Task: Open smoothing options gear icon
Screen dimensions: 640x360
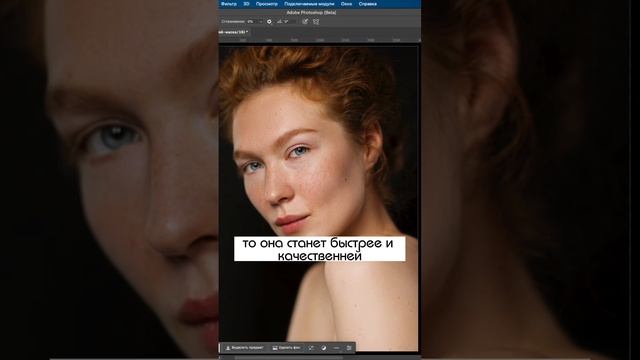Action: [269, 22]
